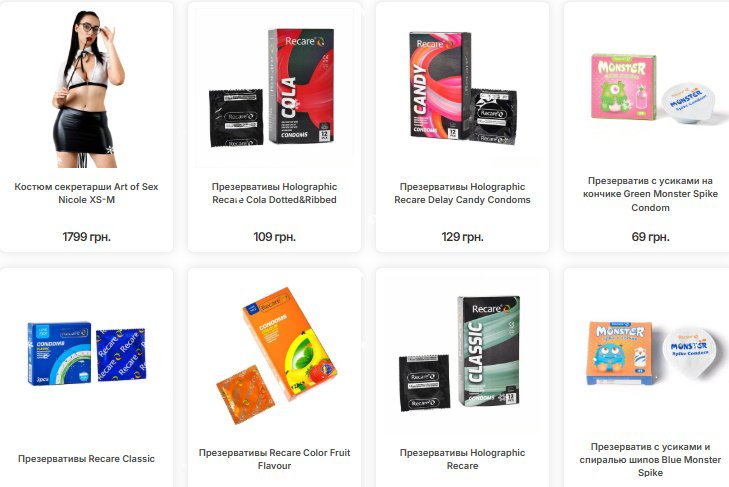Image resolution: width=729 pixels, height=487 pixels.
Task: Open the Blue Monster Spike condom image
Action: coord(651,354)
